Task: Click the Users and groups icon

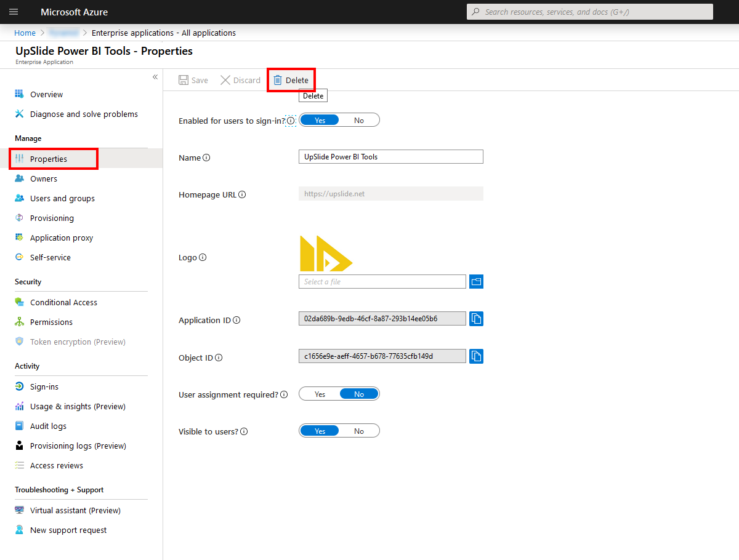Action: [19, 198]
